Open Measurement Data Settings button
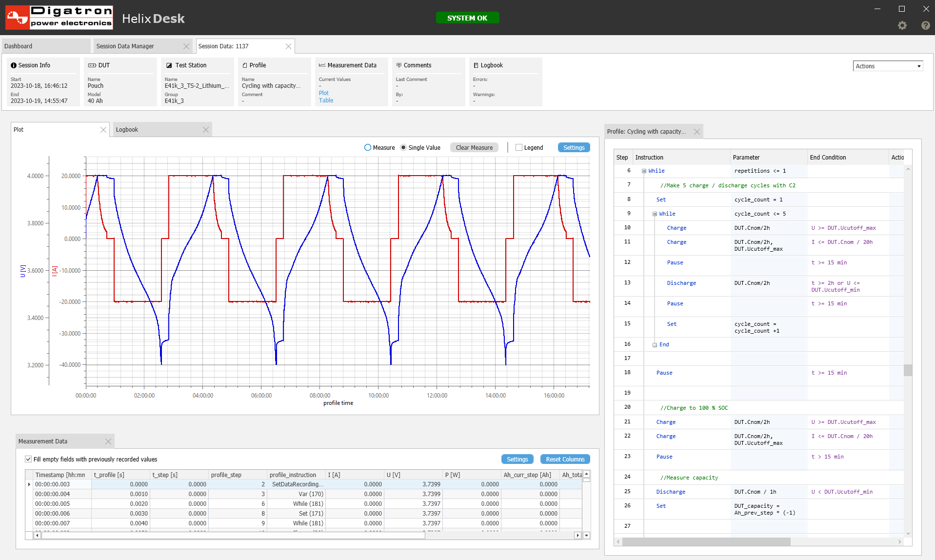Viewport: 935px width, 560px height. tap(517, 460)
